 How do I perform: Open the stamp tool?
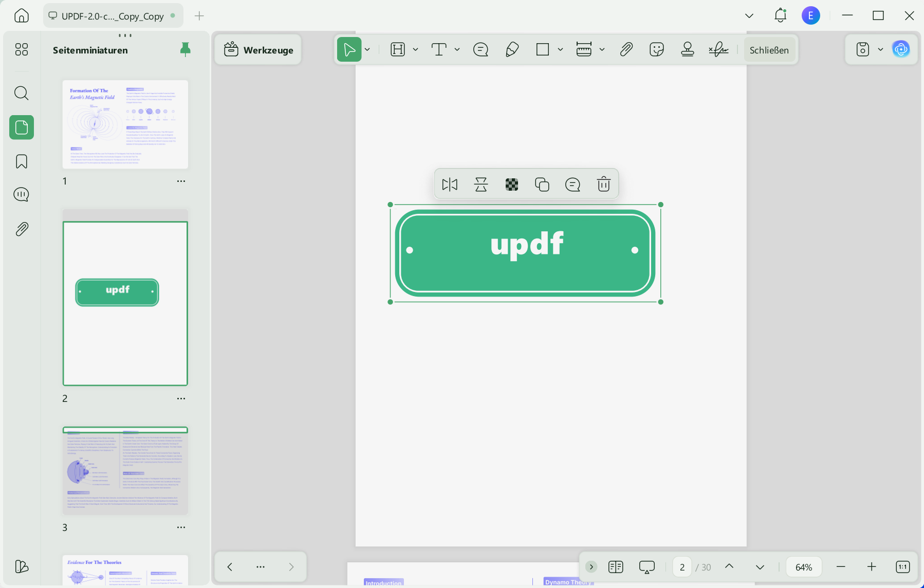(x=688, y=49)
